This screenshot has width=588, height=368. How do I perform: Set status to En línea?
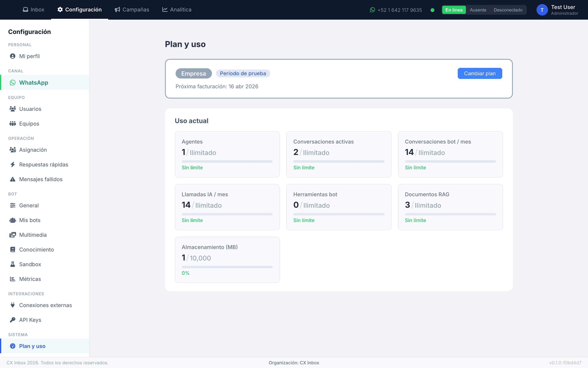[454, 10]
